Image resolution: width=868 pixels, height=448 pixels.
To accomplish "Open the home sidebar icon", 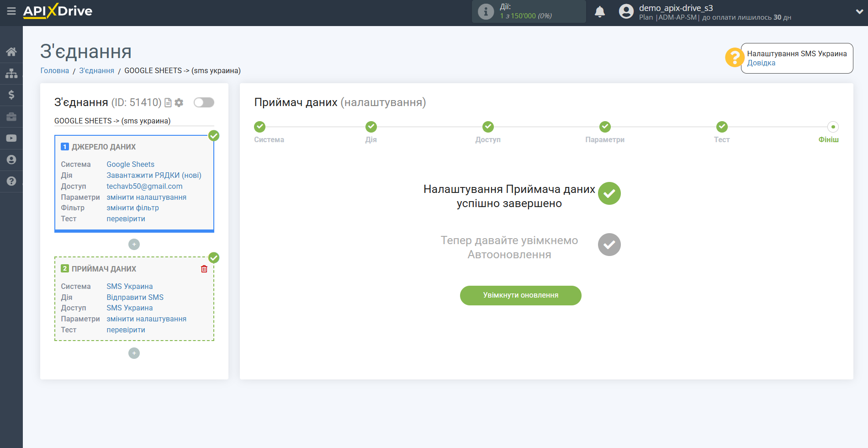I will coord(11,52).
